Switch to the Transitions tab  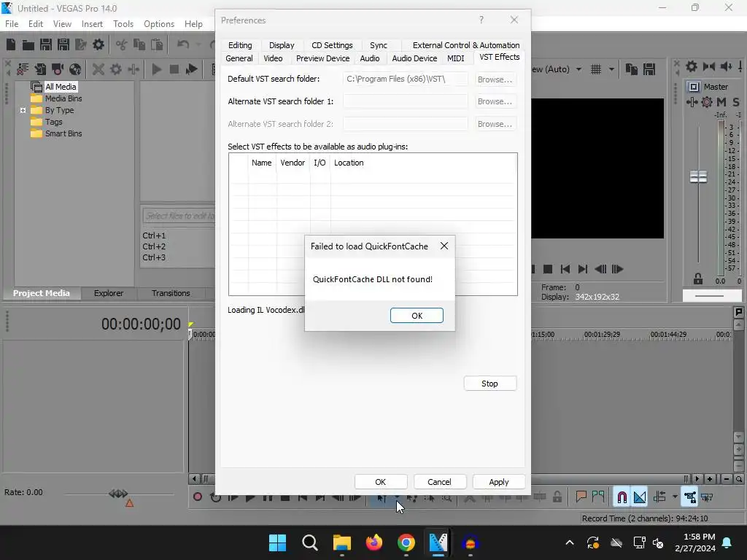click(x=171, y=293)
